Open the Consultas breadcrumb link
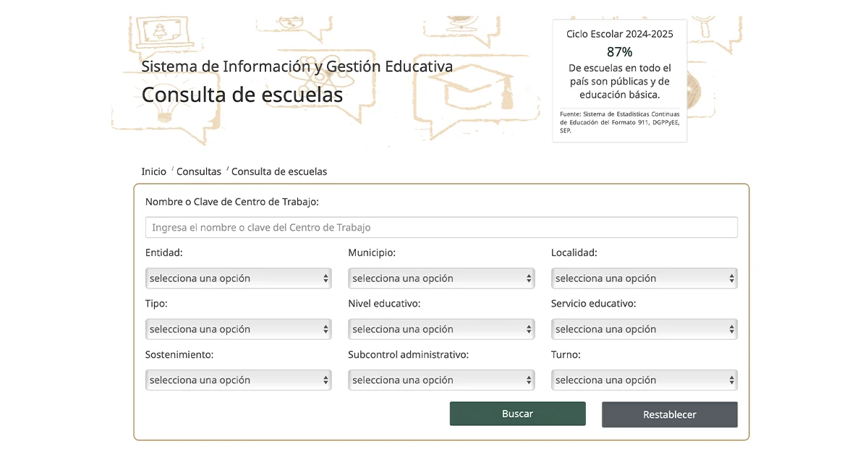This screenshot has height=454, width=868. coord(199,171)
